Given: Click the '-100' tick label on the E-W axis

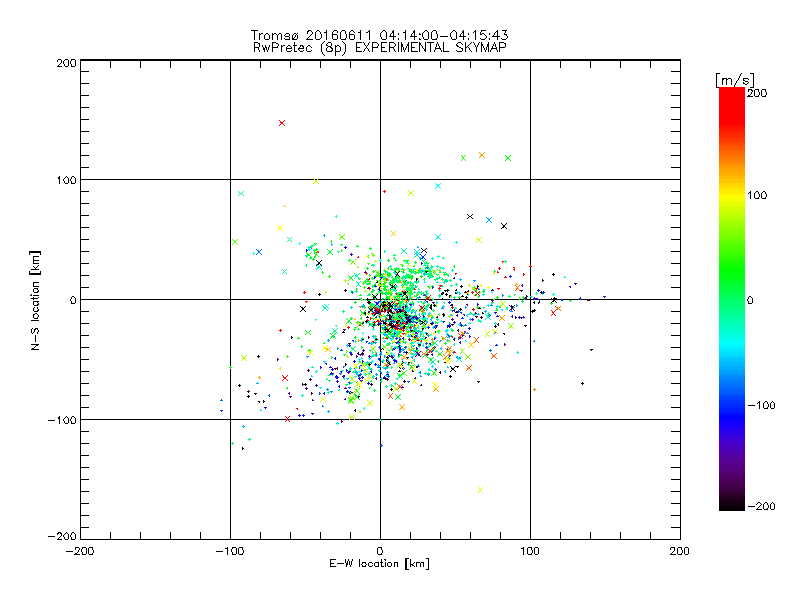Looking at the screenshot, I should click(x=230, y=551).
